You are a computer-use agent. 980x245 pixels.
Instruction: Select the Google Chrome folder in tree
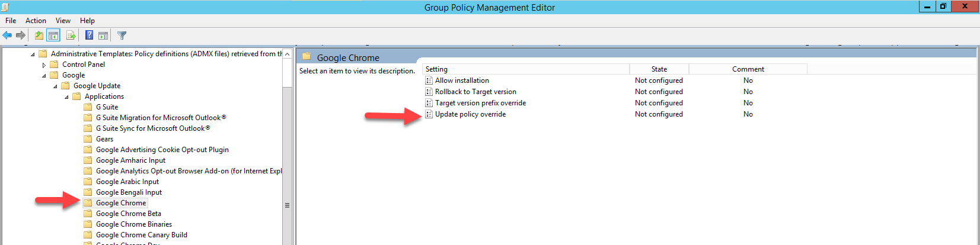pos(121,203)
